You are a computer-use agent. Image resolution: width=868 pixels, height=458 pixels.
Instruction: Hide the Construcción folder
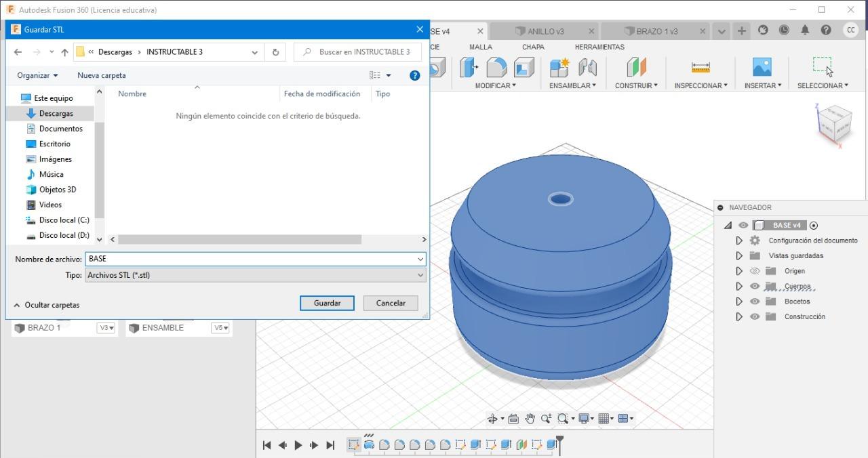(x=755, y=316)
